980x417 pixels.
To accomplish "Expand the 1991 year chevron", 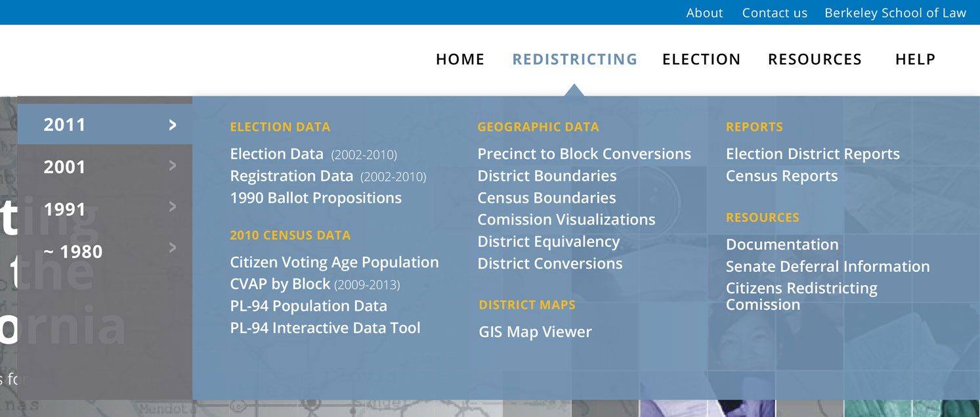I will [x=173, y=207].
